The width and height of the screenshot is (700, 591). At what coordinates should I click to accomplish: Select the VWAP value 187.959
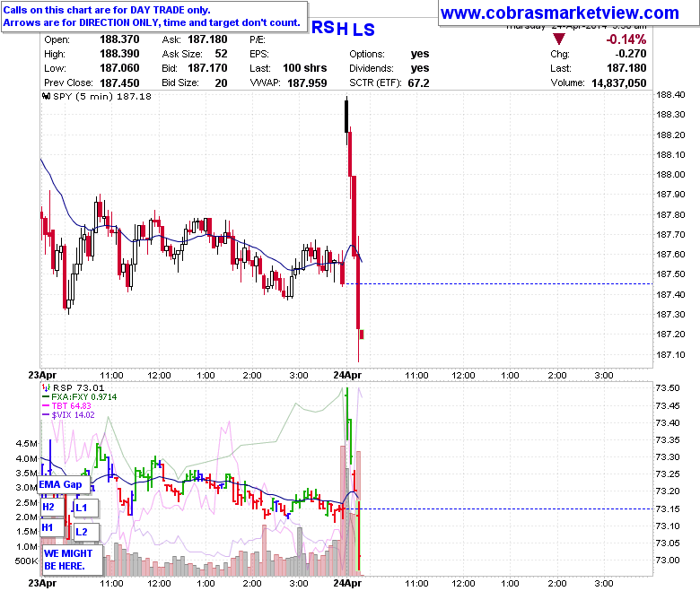(307, 83)
